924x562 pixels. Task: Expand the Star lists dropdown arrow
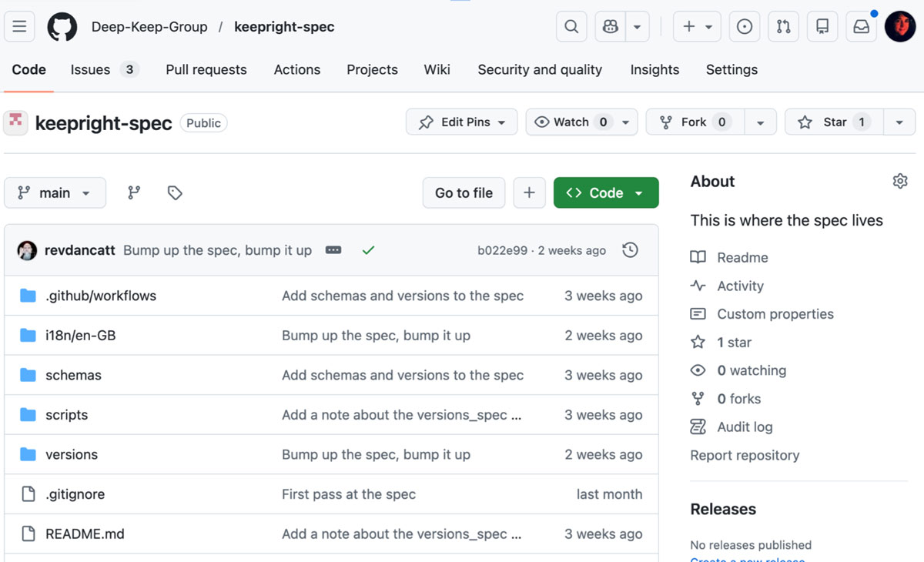click(899, 122)
